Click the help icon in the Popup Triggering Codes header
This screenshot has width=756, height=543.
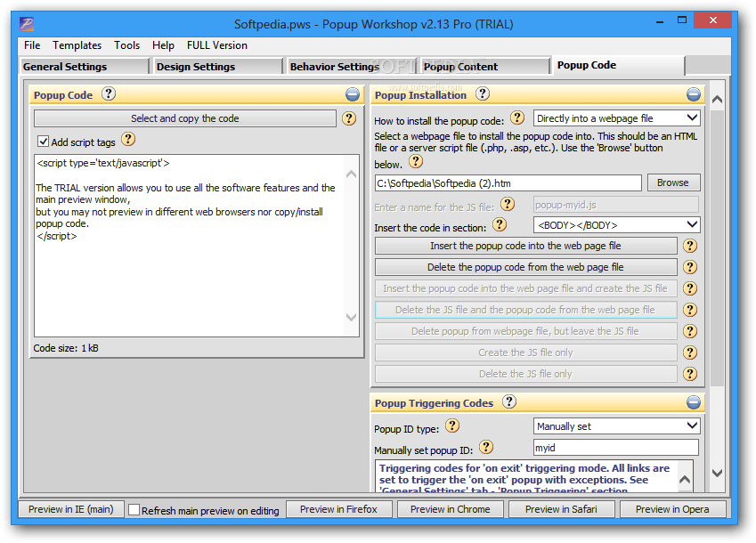[508, 402]
